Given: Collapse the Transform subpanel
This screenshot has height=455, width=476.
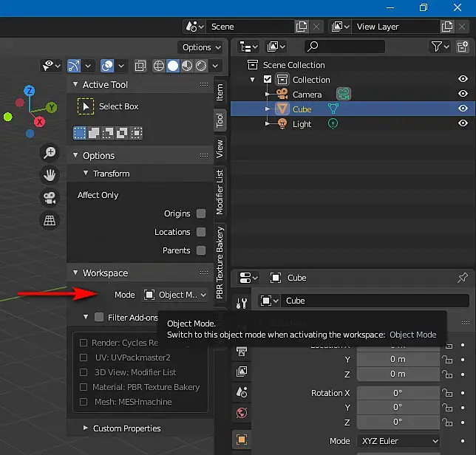Looking at the screenshot, I should point(86,173).
